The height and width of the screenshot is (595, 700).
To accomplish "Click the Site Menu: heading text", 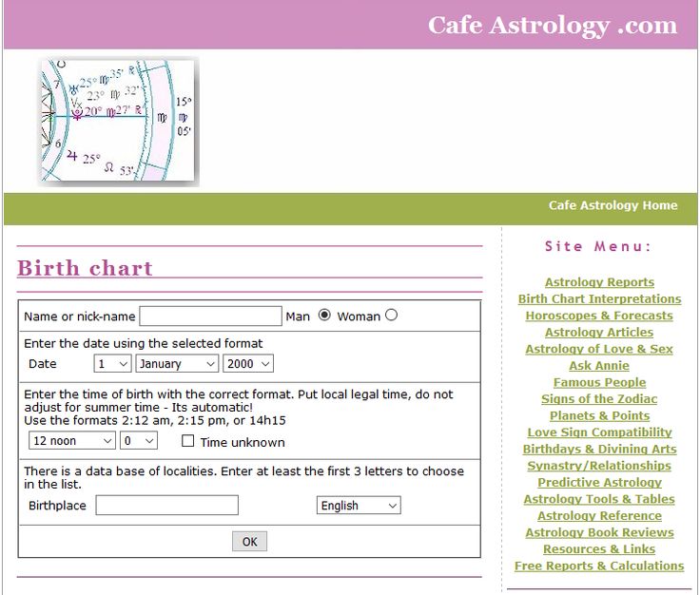I will tap(598, 246).
